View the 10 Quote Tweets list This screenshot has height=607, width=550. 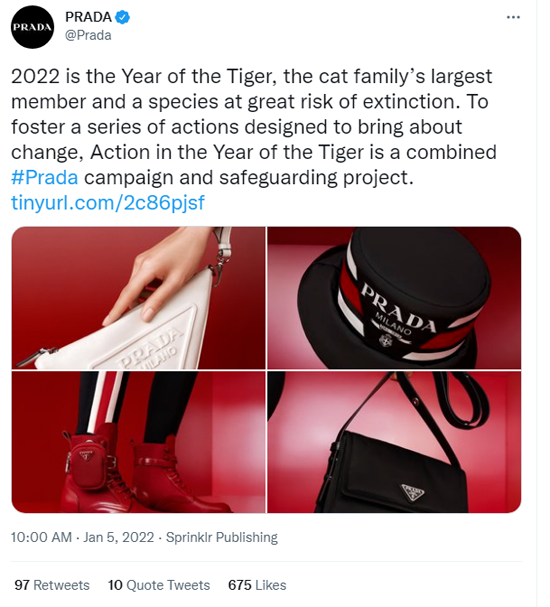(159, 585)
